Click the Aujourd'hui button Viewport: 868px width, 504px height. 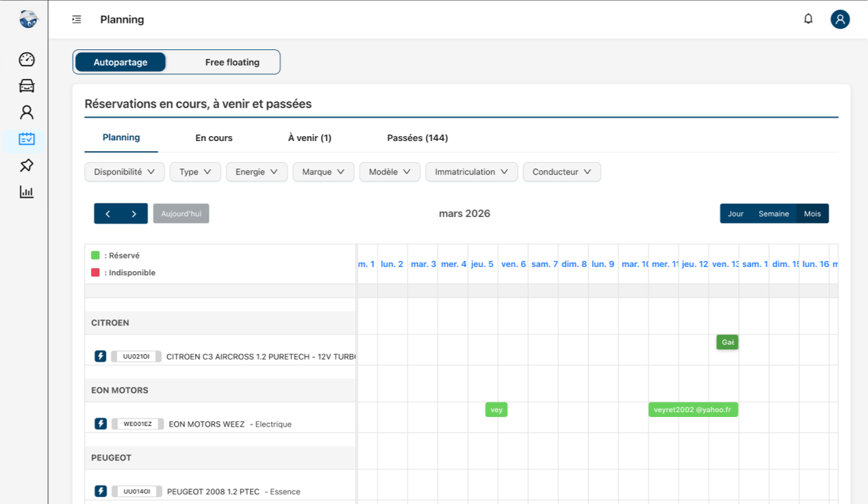[181, 214]
